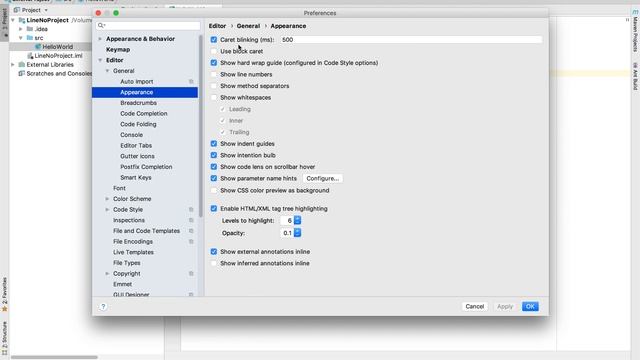Select Gutter Icons settings page
Screen dimensions: 640x360
pyautogui.click(x=137, y=156)
